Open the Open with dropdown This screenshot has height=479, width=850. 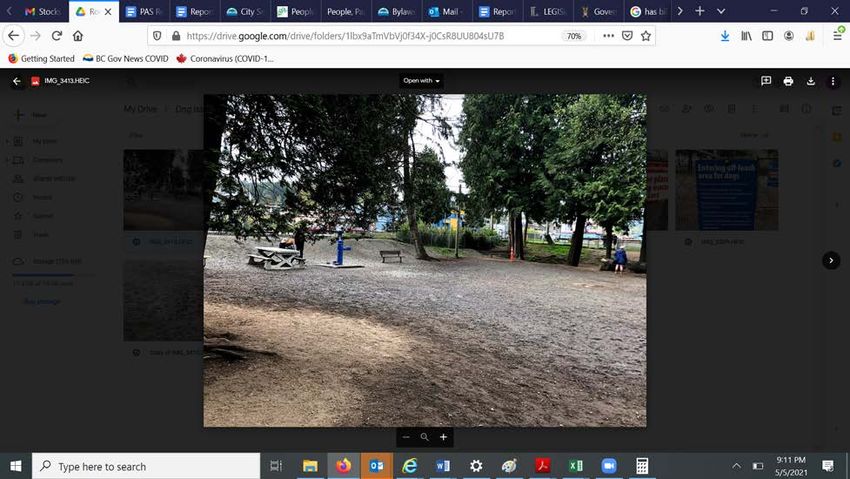[421, 81]
